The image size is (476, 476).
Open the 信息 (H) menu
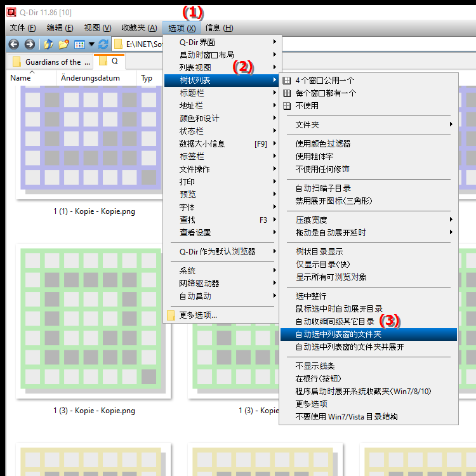click(x=219, y=28)
